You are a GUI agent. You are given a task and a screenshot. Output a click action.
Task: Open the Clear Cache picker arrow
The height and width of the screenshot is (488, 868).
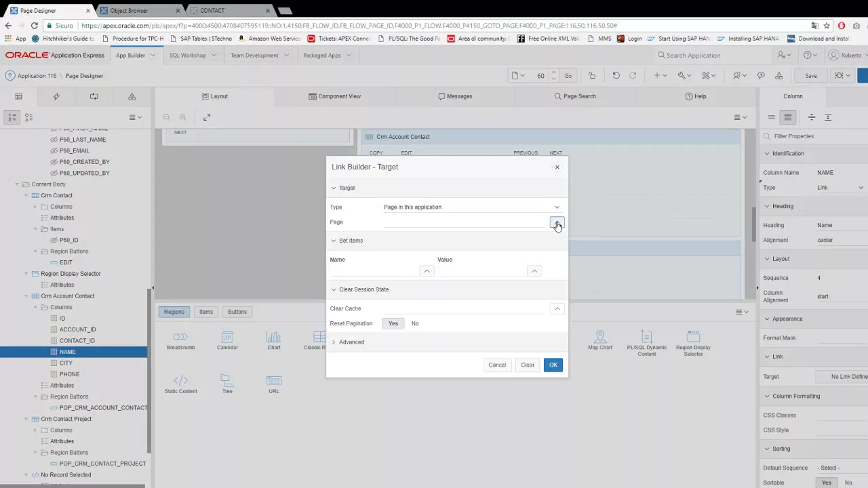(x=557, y=308)
